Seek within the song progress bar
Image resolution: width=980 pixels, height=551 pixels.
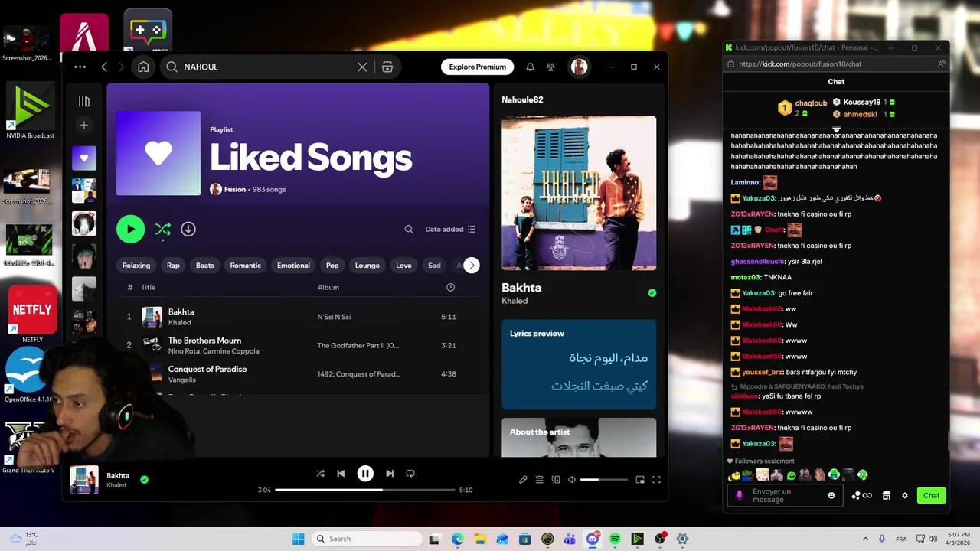(365, 490)
